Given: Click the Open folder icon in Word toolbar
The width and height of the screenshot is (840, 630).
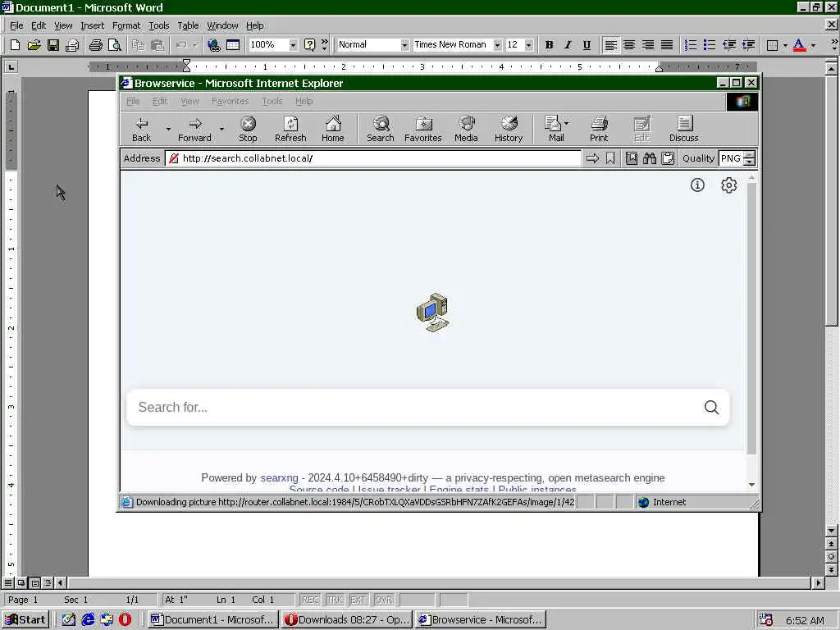Looking at the screenshot, I should pyautogui.click(x=34, y=45).
